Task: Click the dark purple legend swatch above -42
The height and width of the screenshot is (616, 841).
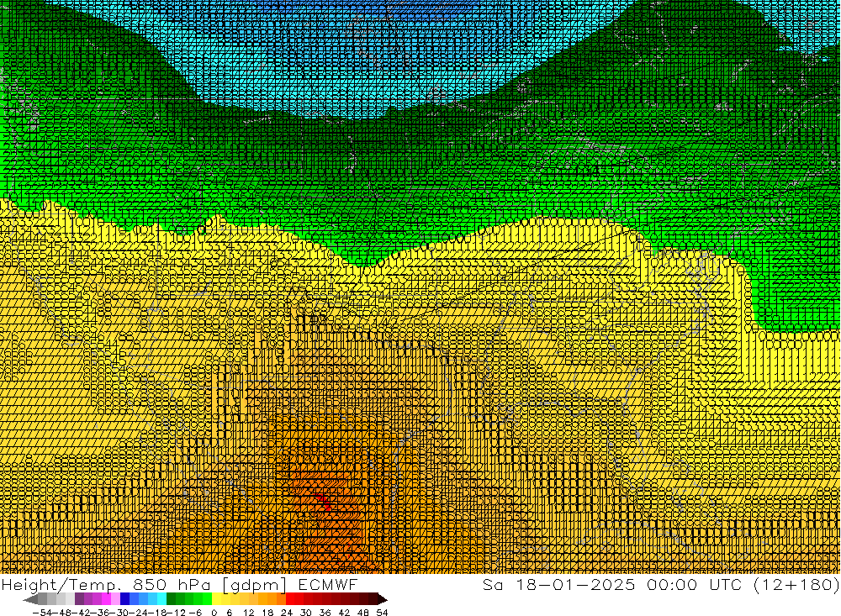Action: 79,599
